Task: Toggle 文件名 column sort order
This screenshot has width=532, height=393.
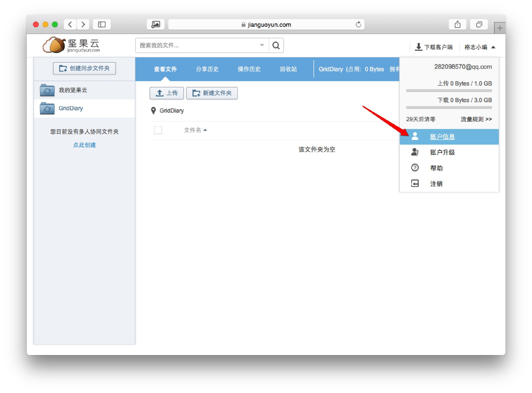Action: coord(195,130)
